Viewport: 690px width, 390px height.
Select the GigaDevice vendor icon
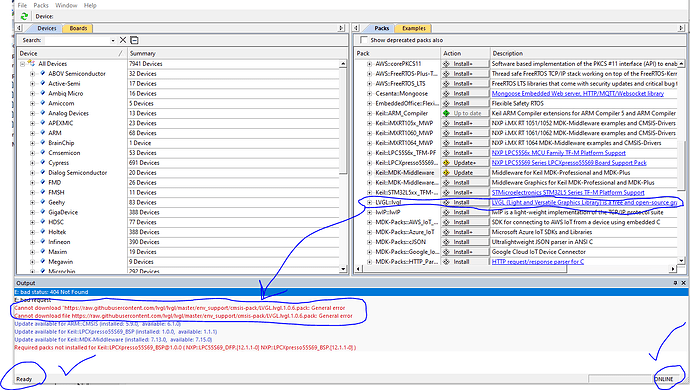tap(43, 212)
